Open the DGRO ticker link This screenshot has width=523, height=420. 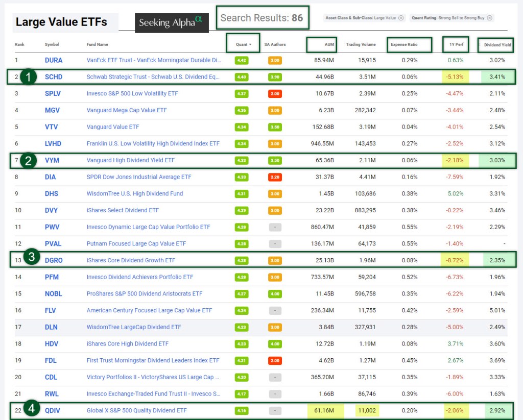[x=54, y=260]
